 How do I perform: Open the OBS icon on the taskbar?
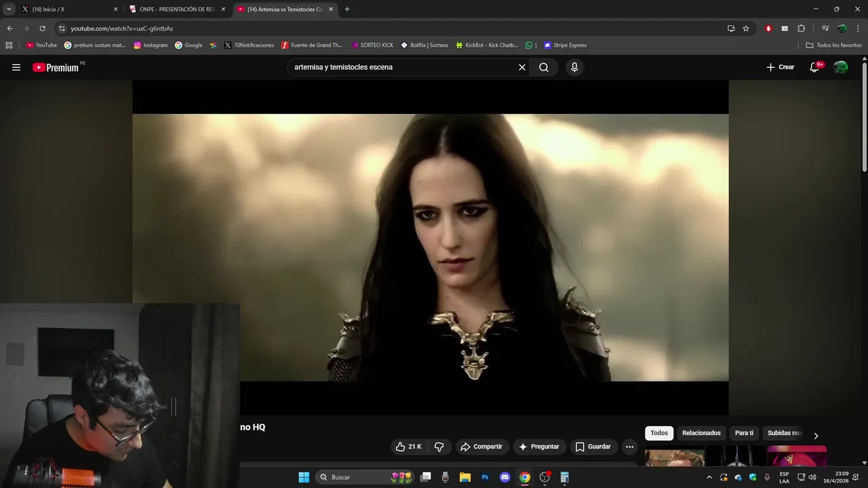[x=545, y=477]
